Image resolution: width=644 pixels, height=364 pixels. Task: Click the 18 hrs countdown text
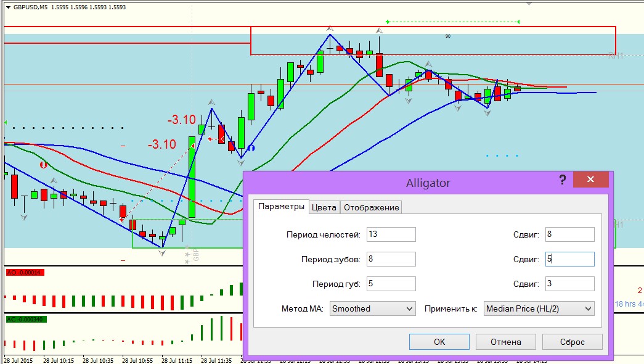[629, 304]
